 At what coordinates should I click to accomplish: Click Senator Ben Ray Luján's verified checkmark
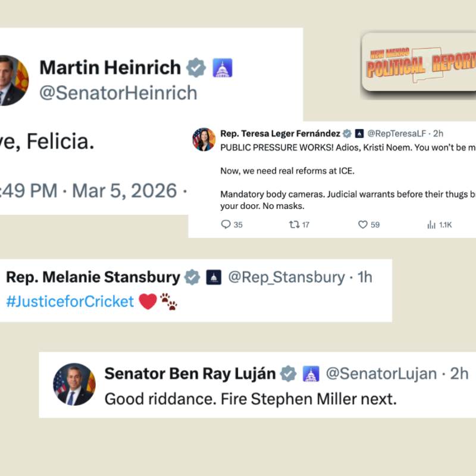pos(287,374)
